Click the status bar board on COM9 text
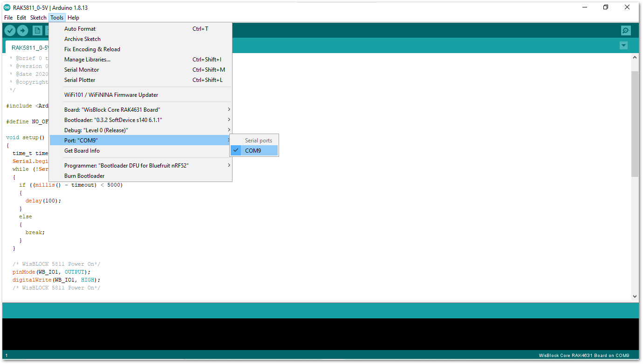Screen dimensions: 643x364 click(x=584, y=356)
